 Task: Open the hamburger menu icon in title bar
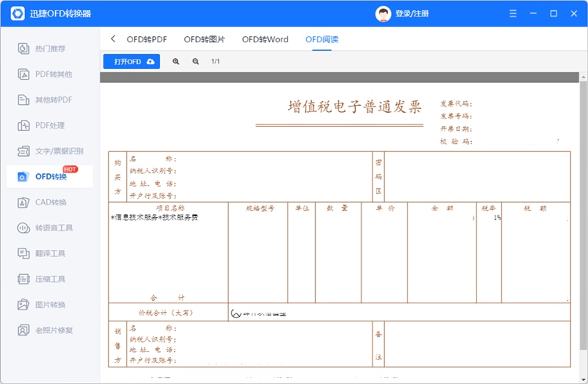pos(513,13)
